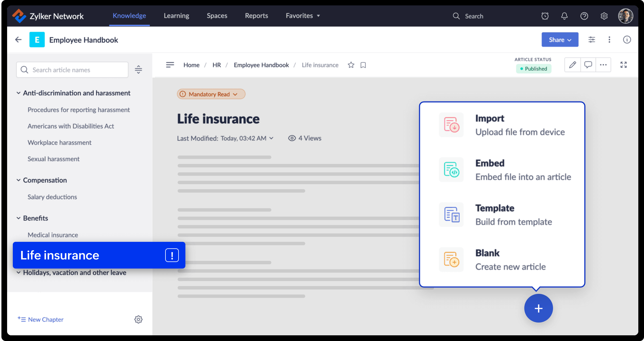Click the Import upload file icon
The image size is (644, 341).
click(451, 125)
